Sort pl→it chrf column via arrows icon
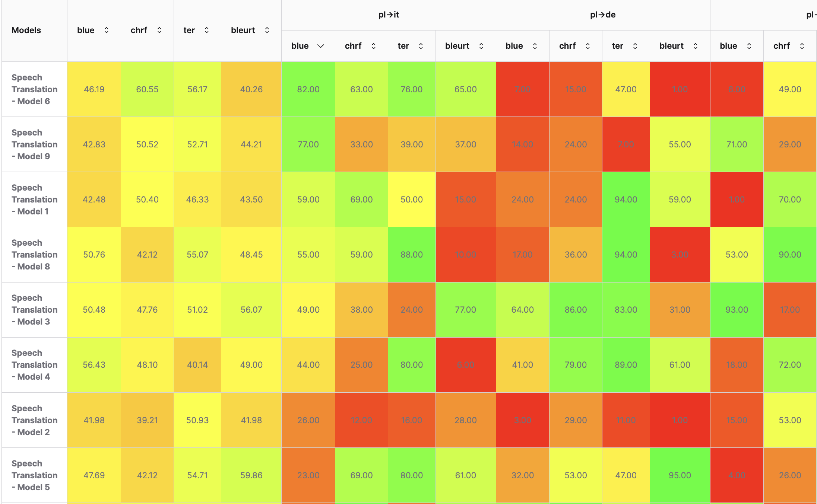 (373, 46)
